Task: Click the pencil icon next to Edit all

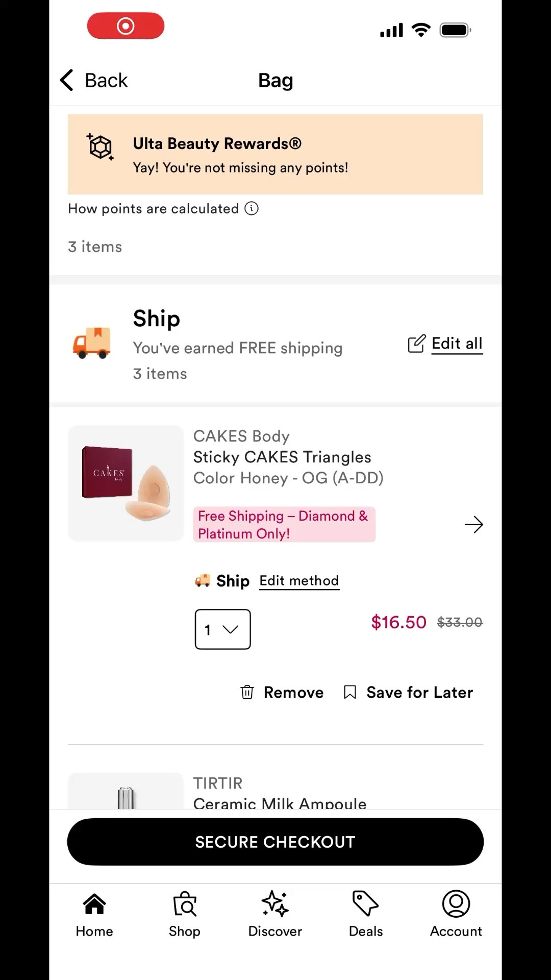Action: 417,343
